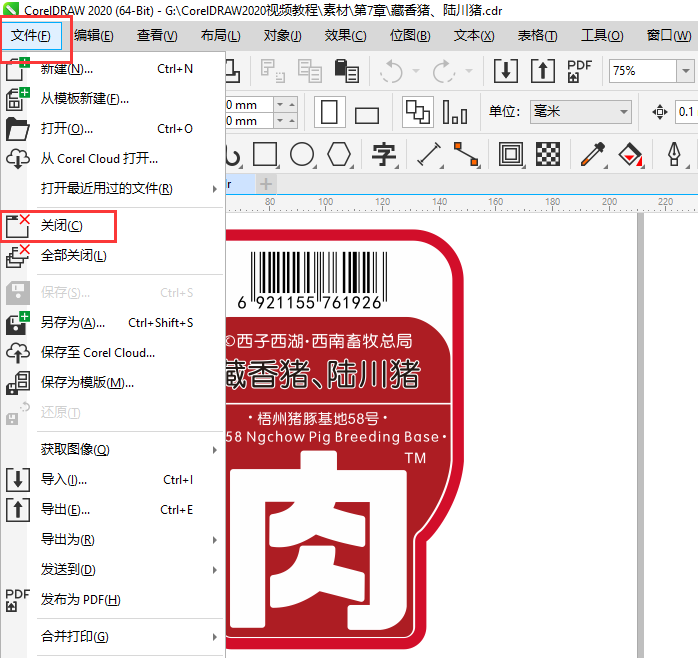Select the Text tool (字) icon
The image size is (698, 658).
tap(384, 155)
